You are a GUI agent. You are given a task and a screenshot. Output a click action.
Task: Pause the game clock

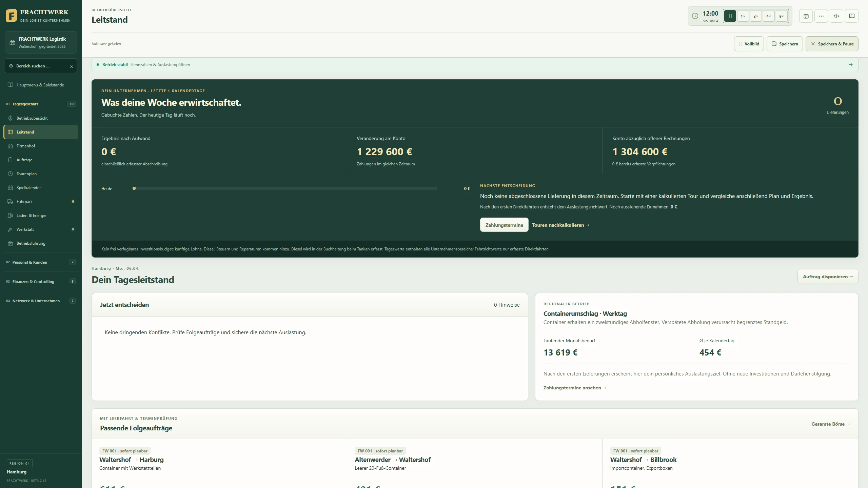pos(730,16)
